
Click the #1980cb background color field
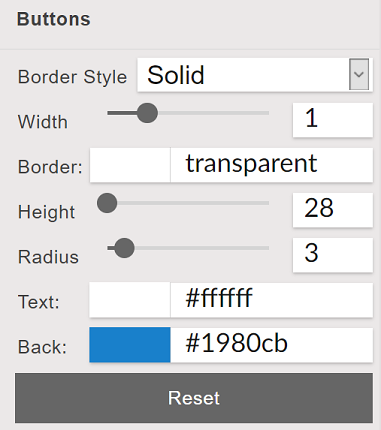click(x=272, y=345)
